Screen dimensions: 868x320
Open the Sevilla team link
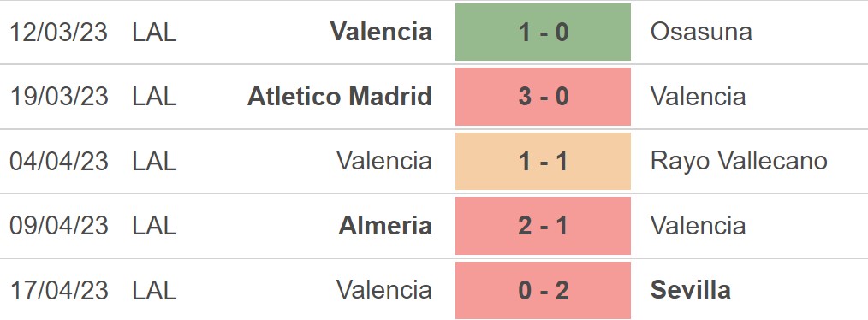point(690,290)
